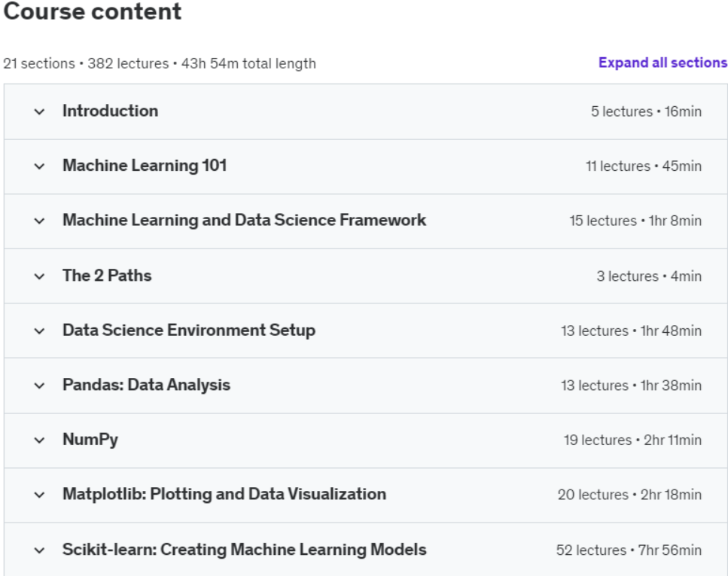Click the 21 sections summary text
This screenshot has height=576, width=728.
click(160, 64)
